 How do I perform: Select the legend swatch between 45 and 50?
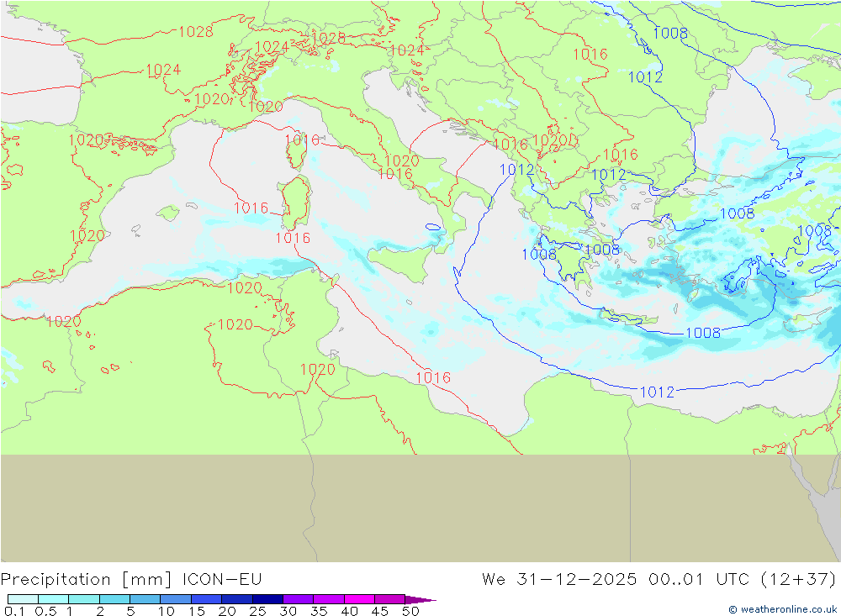tap(390, 599)
